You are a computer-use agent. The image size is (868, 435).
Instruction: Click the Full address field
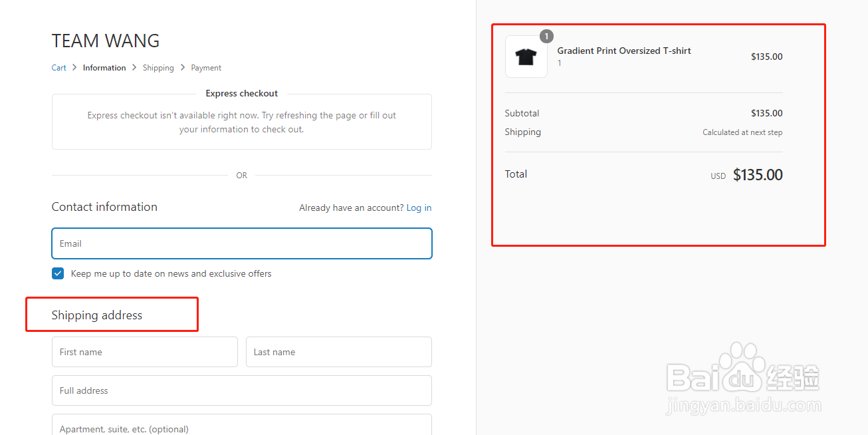pos(242,390)
